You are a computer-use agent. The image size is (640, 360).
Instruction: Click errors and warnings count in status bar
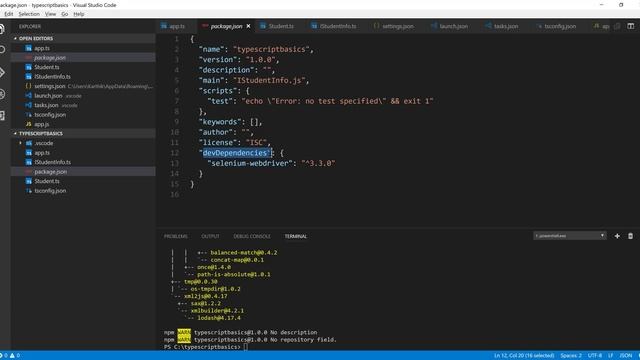click(x=11, y=356)
